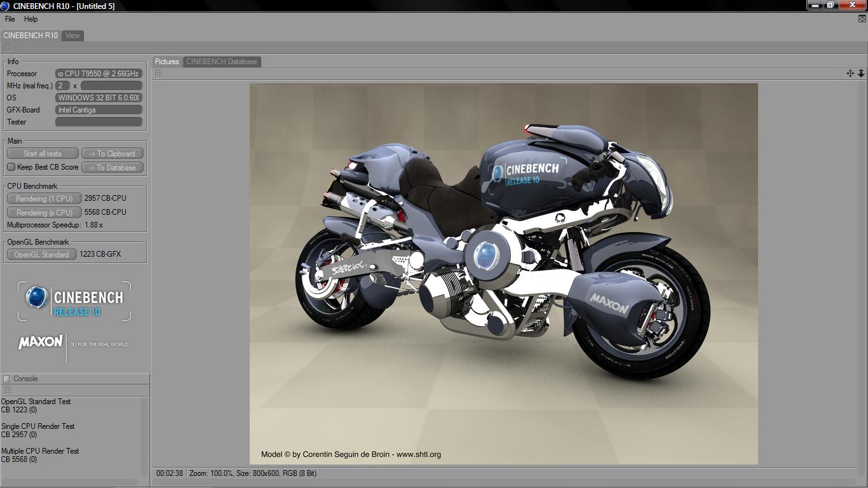
Task: Click the model copyright caption text
Action: 351,454
